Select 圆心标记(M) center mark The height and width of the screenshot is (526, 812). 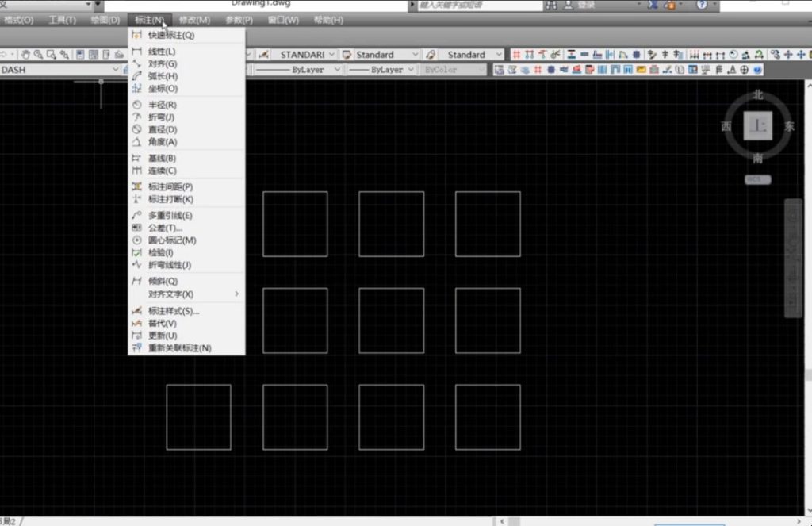tap(172, 240)
